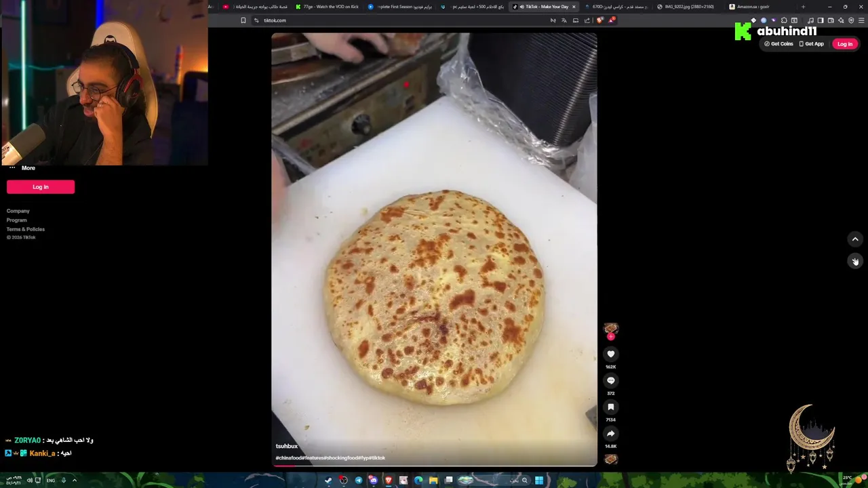
Task: Open the Brave VPN shield icon
Action: (851, 20)
